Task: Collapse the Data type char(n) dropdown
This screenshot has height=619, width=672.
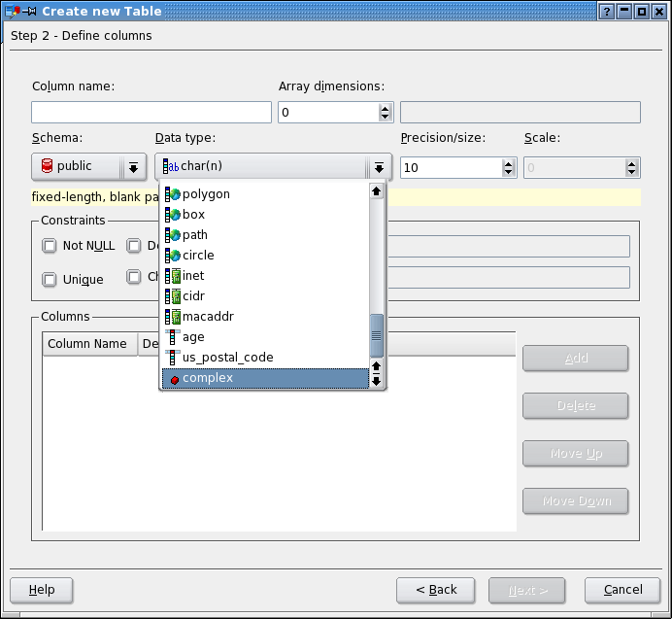Action: tap(378, 167)
